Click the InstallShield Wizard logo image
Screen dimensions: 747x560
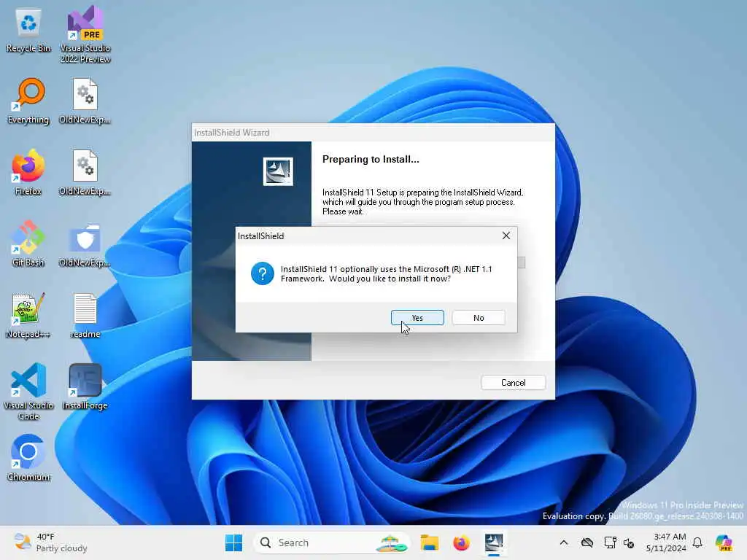click(278, 171)
